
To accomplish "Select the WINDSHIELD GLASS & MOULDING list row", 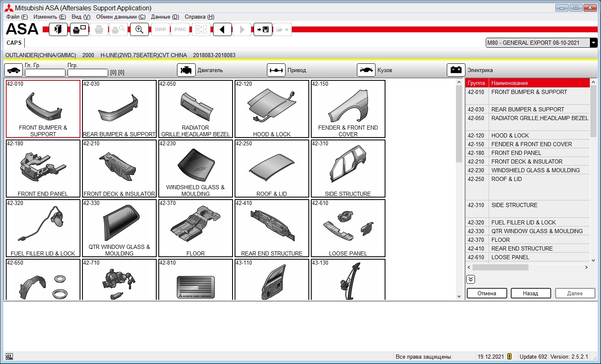I will coord(528,170).
